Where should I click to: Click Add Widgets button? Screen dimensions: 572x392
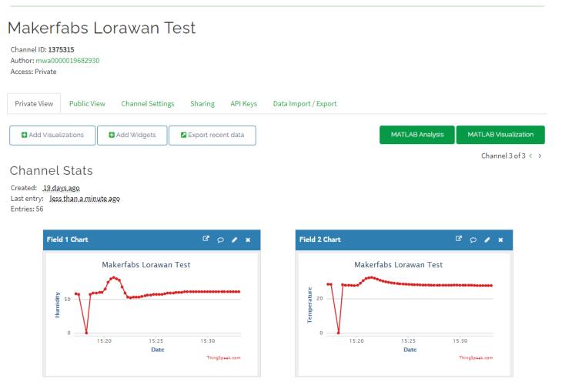[x=132, y=135]
